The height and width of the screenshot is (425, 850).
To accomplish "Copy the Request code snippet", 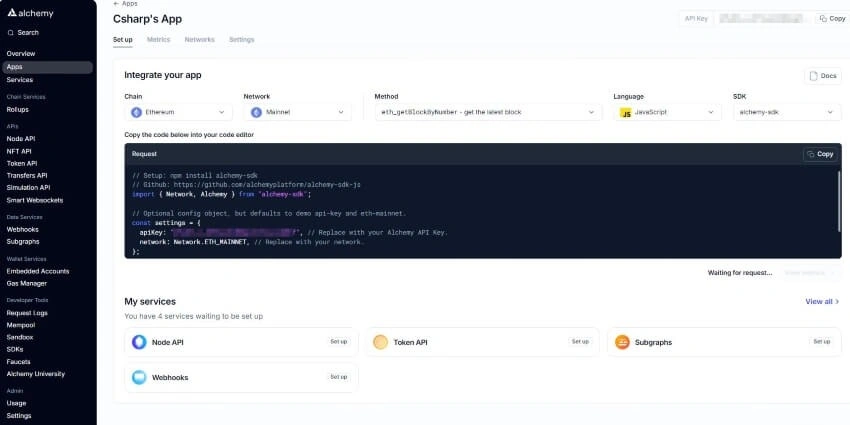I will pos(820,154).
